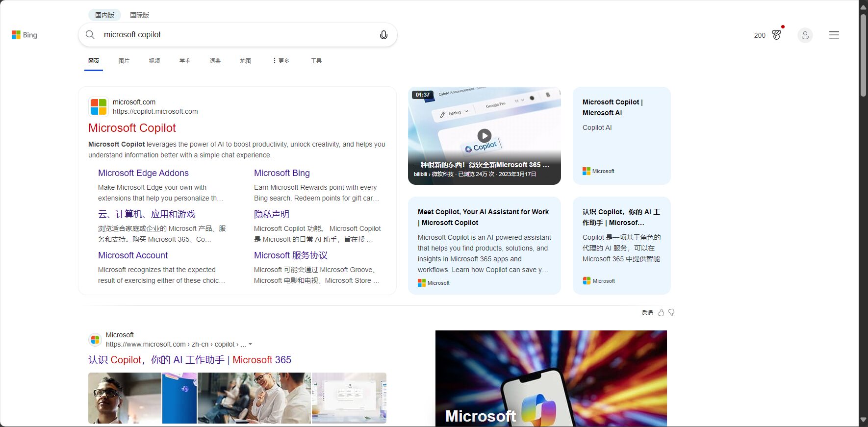Open the account profile icon
The width and height of the screenshot is (868, 427).
tap(805, 35)
